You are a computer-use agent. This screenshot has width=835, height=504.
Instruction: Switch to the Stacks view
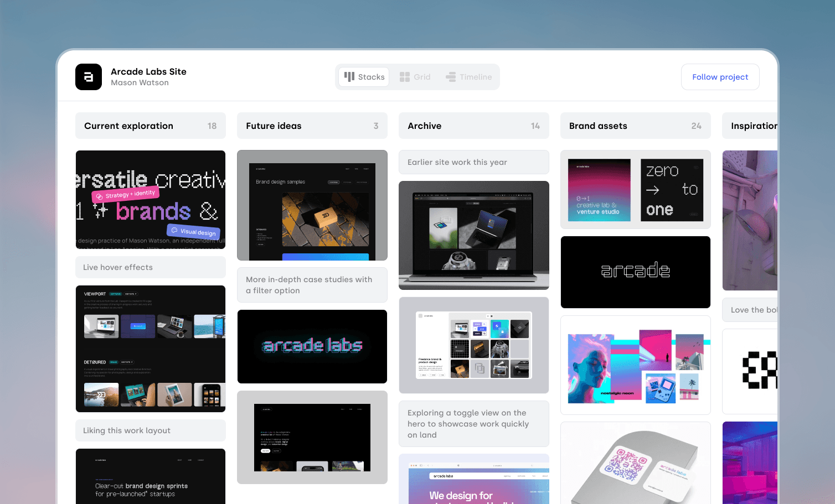click(364, 77)
